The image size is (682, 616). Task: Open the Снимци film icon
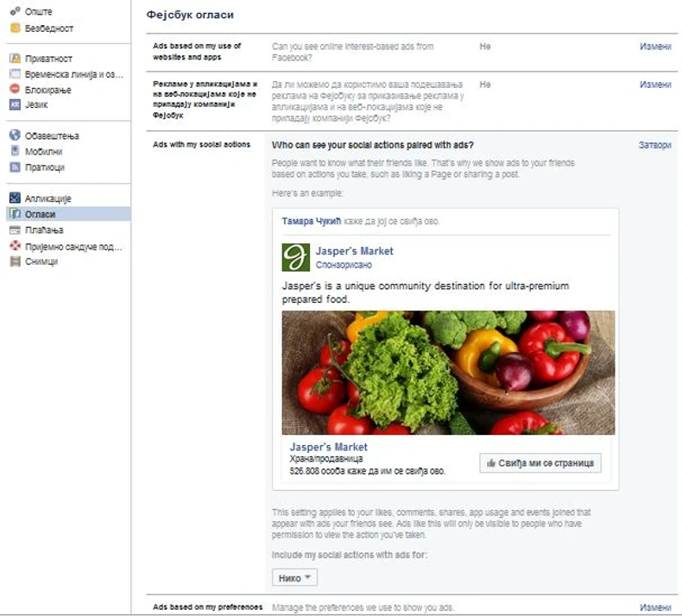(x=16, y=261)
